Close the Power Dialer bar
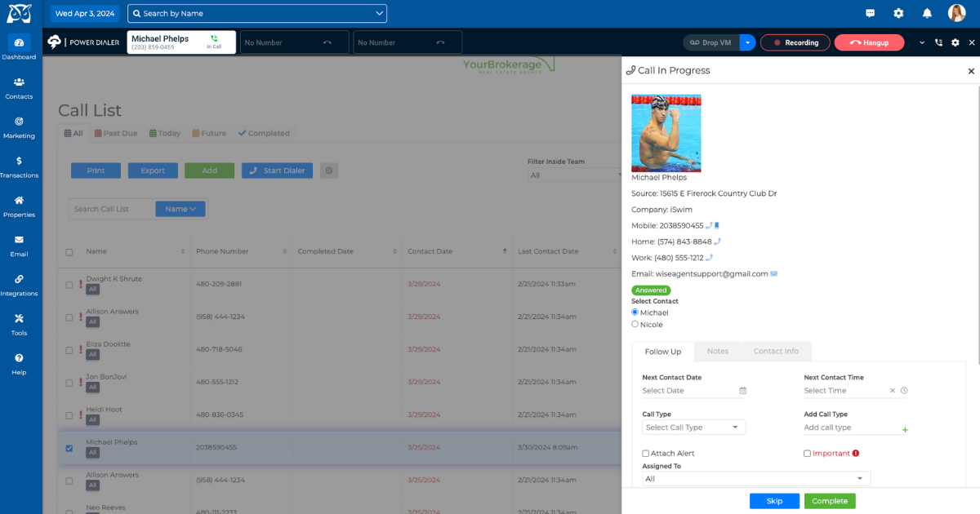Screen dimensions: 980x514 pos(971,42)
